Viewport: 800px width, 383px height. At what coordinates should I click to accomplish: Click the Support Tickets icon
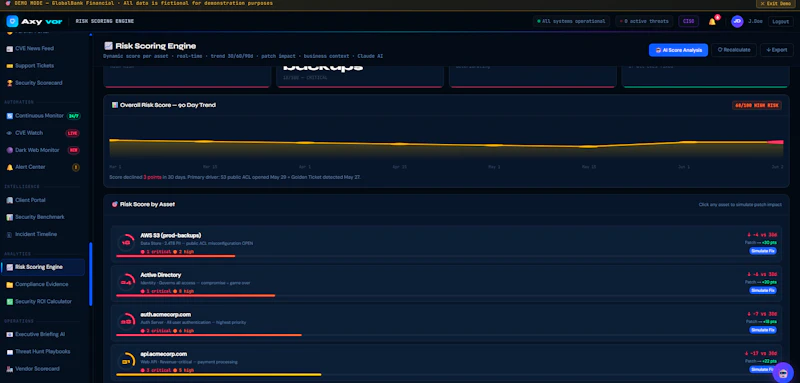(10, 66)
